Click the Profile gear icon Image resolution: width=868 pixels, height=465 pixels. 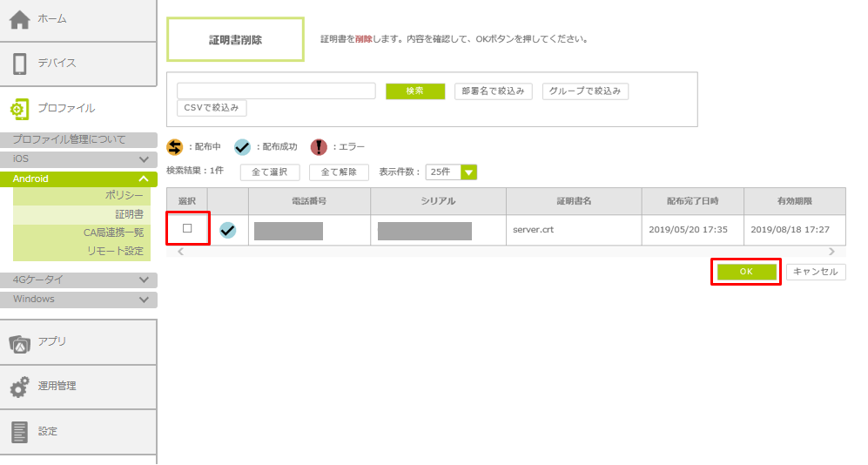[19, 109]
